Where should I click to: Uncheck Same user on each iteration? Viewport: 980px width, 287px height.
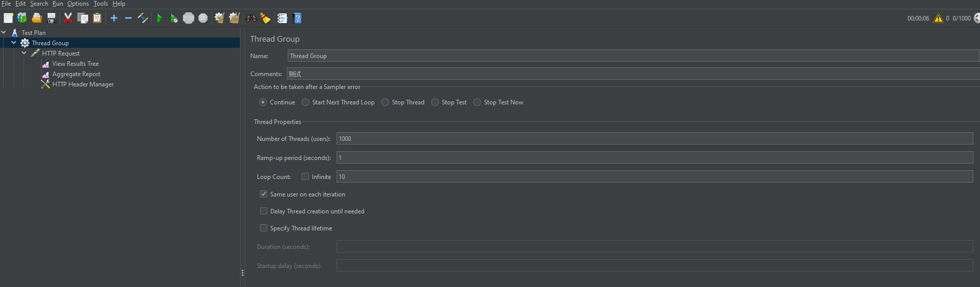point(264,194)
